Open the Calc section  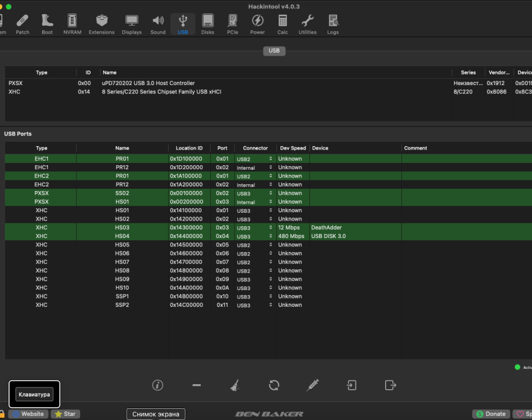[283, 25]
